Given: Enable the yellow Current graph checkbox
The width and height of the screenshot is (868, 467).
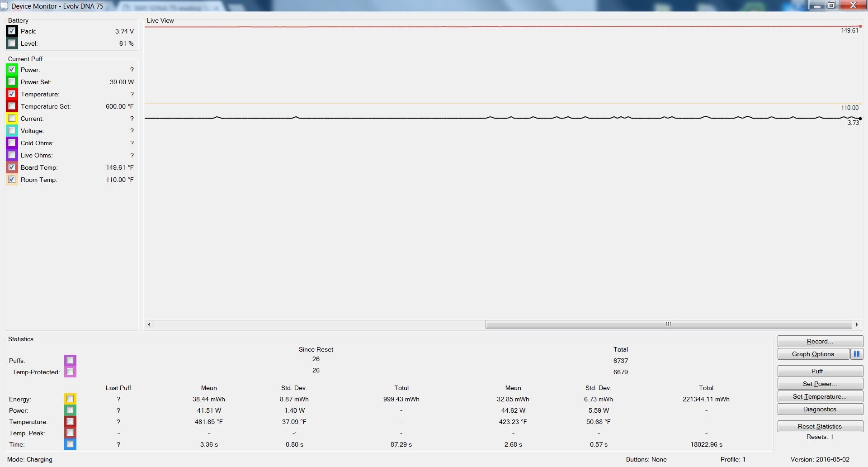Looking at the screenshot, I should (x=12, y=119).
